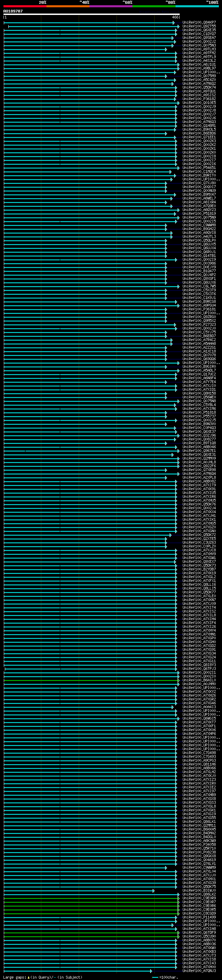Click the cyan ~100% identity legend segment
The height and width of the screenshot is (980, 222).
(197, 6)
